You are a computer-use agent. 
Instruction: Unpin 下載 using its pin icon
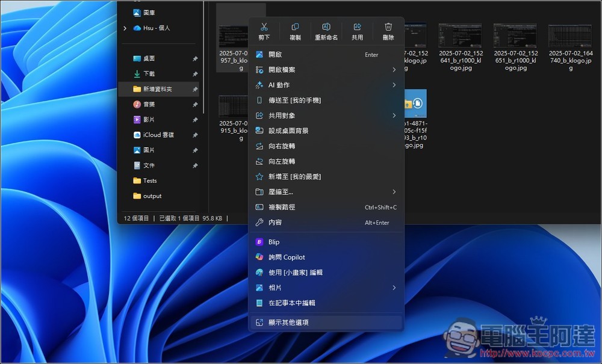pos(195,74)
